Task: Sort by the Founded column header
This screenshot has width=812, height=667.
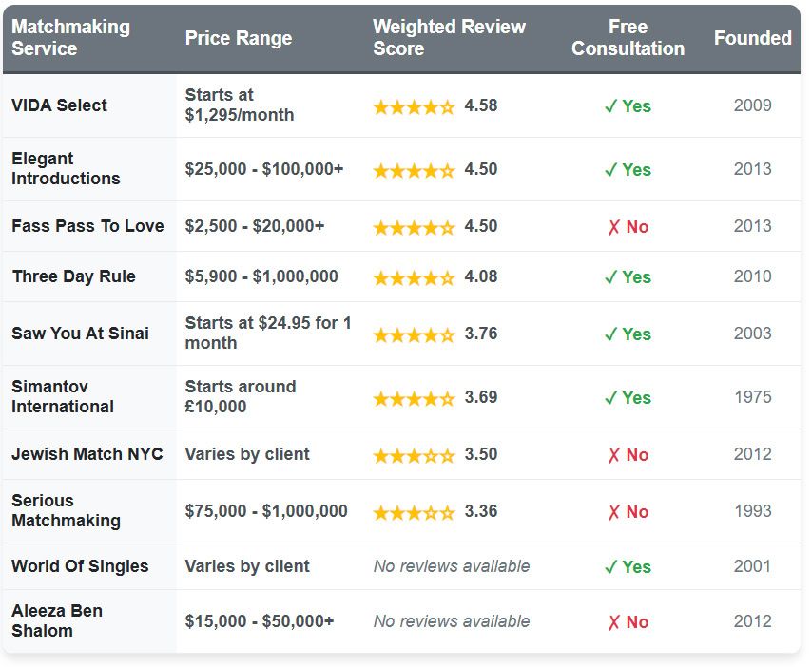Action: (752, 38)
